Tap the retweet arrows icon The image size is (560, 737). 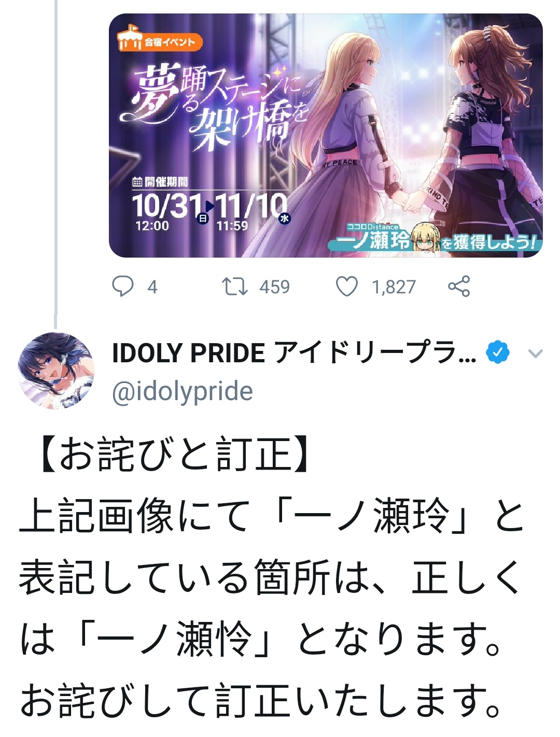(x=235, y=286)
